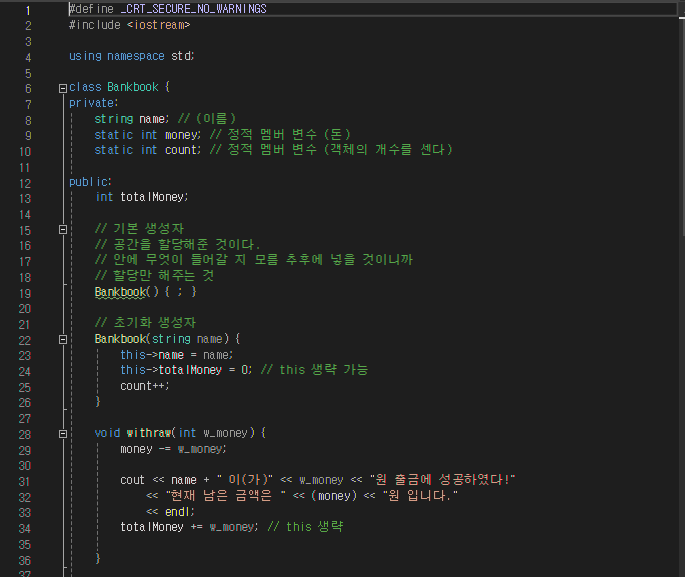Collapse the class Bankbook code block
685x577 pixels.
click(63, 88)
